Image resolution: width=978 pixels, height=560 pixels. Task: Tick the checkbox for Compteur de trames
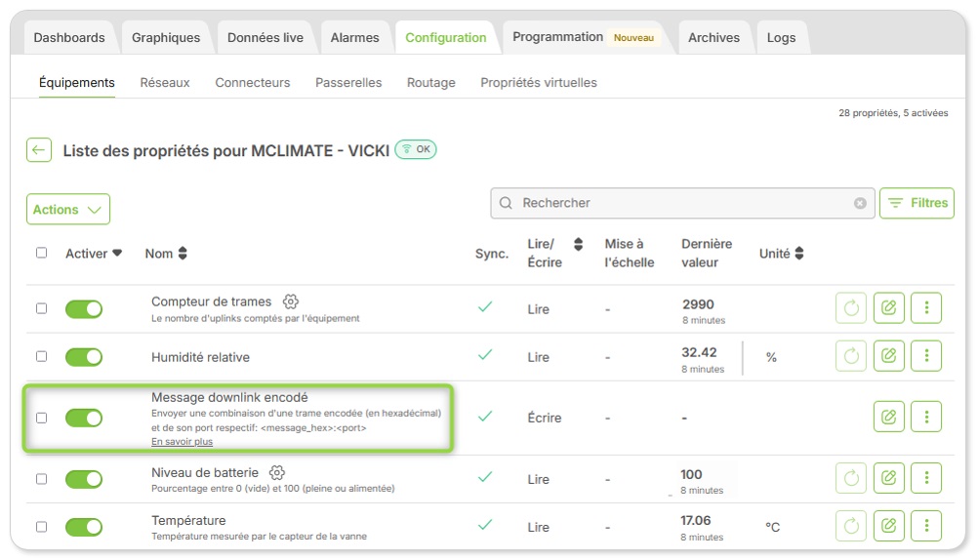pyautogui.click(x=41, y=308)
